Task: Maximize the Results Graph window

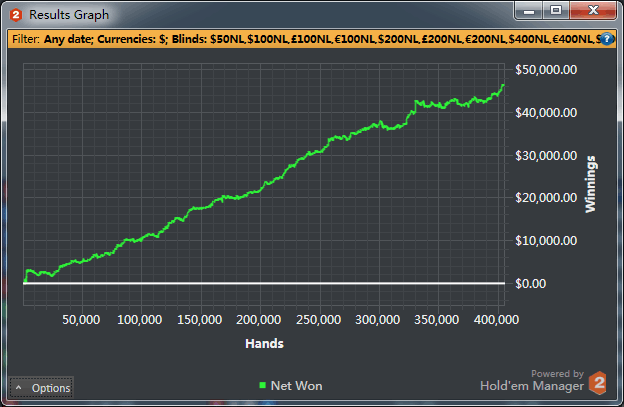Action: tap(556, 11)
